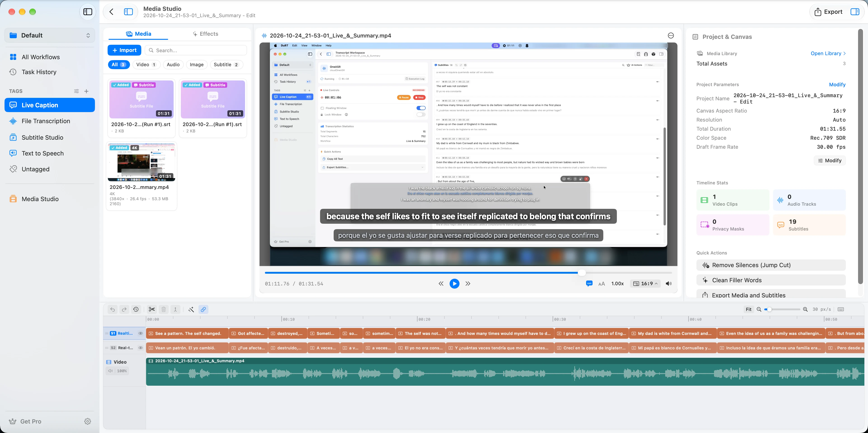Skip backward with the rewind button
Image resolution: width=868 pixels, height=433 pixels.
click(441, 284)
